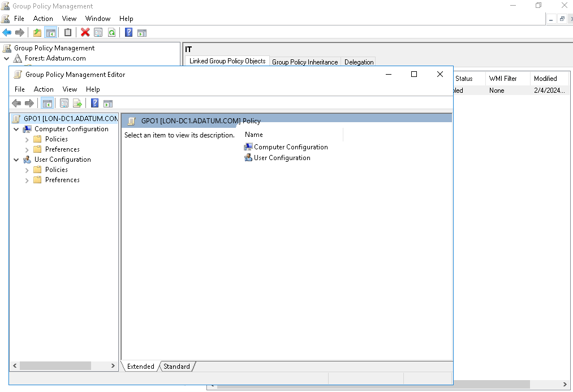Collapse the Computer Configuration tree node
573x392 pixels.
[16, 129]
